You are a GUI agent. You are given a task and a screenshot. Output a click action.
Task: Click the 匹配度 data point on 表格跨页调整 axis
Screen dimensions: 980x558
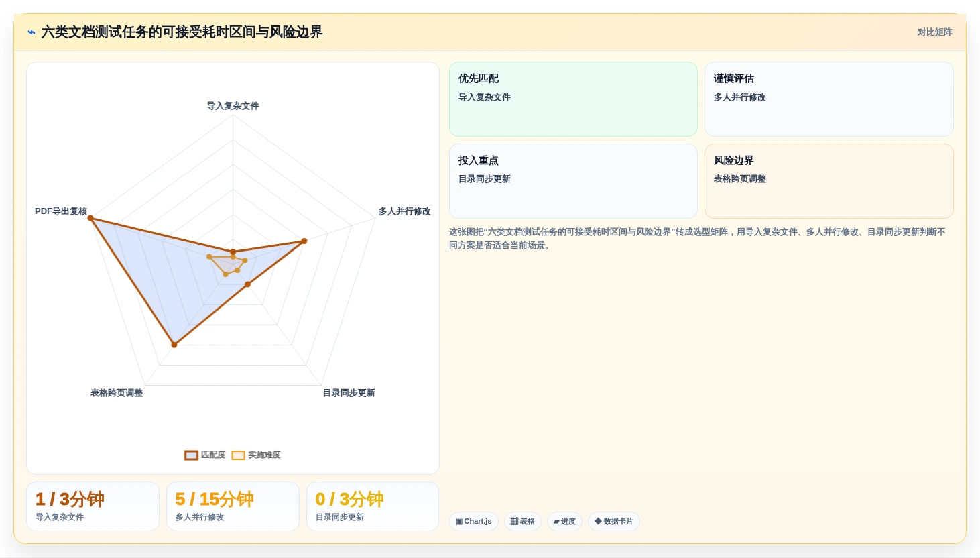click(174, 345)
